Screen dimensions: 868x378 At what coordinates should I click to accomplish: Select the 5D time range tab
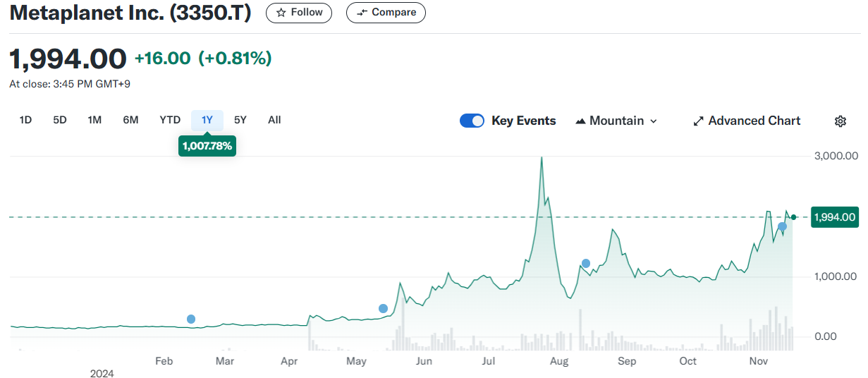60,120
